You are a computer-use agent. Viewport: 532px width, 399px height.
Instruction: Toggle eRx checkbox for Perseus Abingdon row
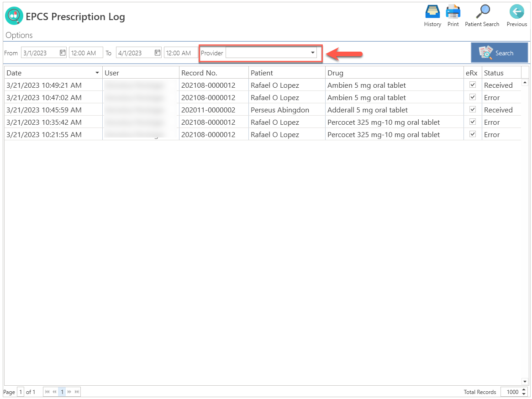coord(472,109)
